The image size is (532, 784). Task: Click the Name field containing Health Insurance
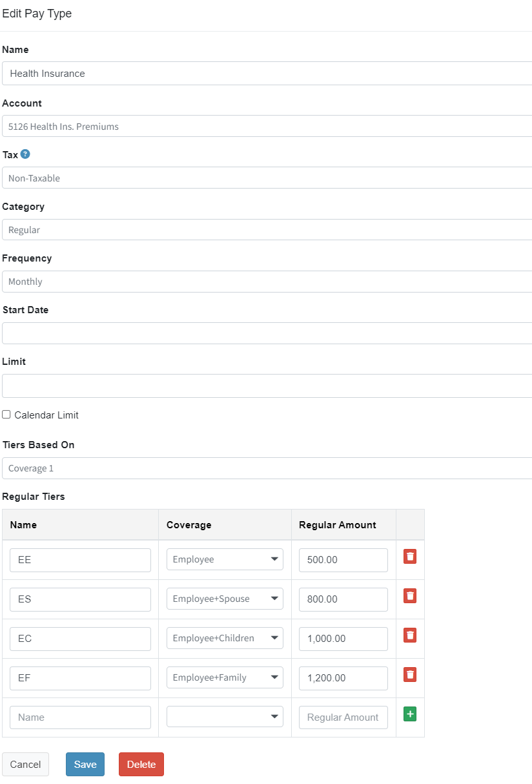pyautogui.click(x=267, y=73)
